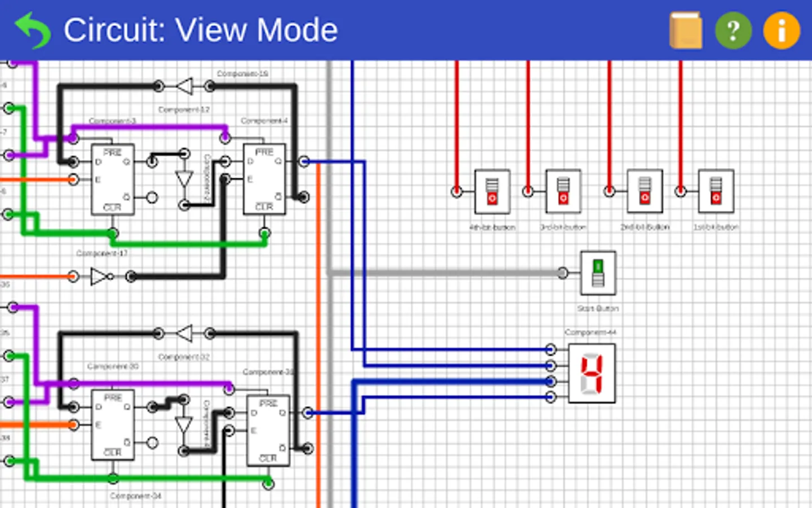Select the buffer gate beside Component-19 label
812x508 pixels.
(184, 86)
